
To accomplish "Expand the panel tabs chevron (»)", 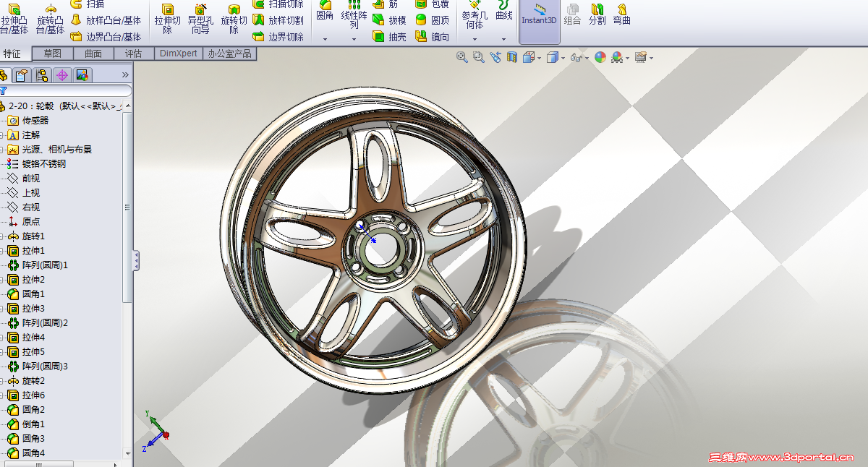I will [x=125, y=74].
